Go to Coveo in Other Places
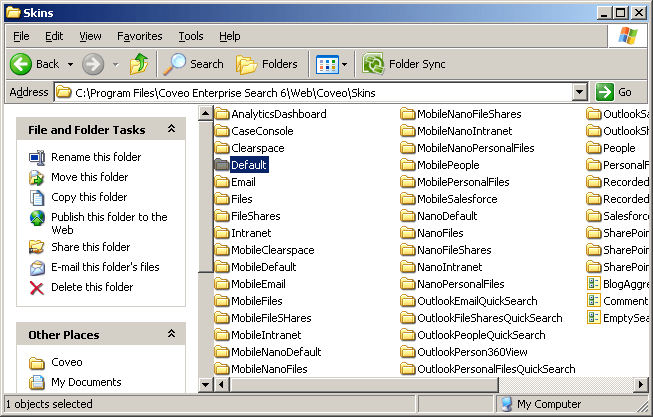Screen dimensions: 653x417 pyautogui.click(x=67, y=362)
